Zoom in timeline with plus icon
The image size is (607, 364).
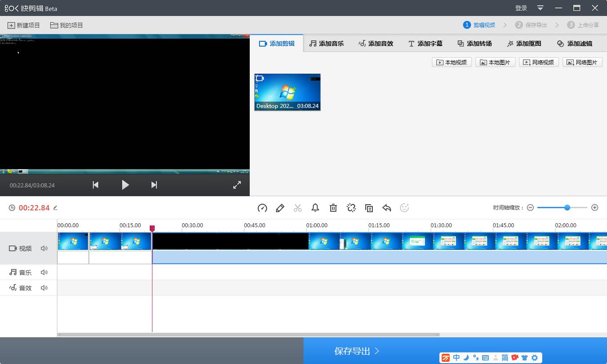click(x=595, y=208)
